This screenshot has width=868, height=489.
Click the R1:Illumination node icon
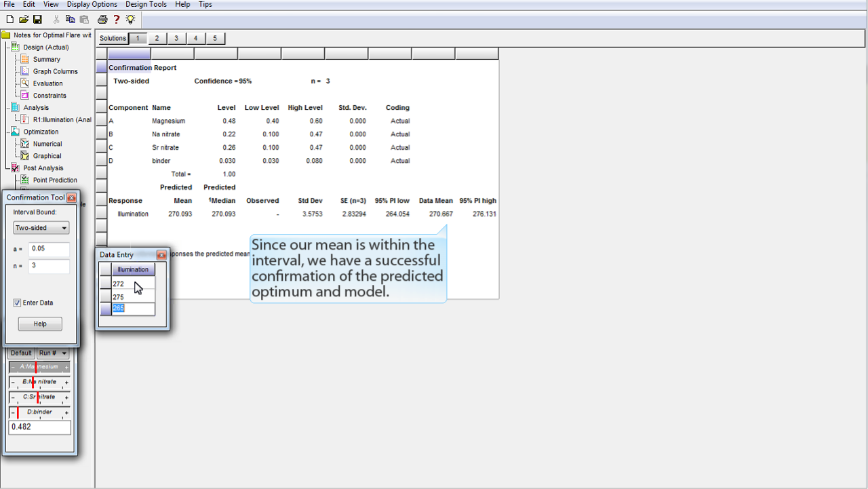(x=25, y=119)
